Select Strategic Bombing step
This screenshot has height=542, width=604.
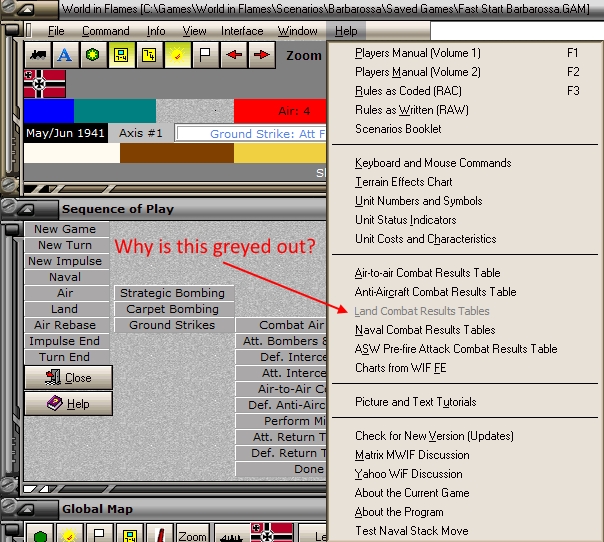[174, 293]
